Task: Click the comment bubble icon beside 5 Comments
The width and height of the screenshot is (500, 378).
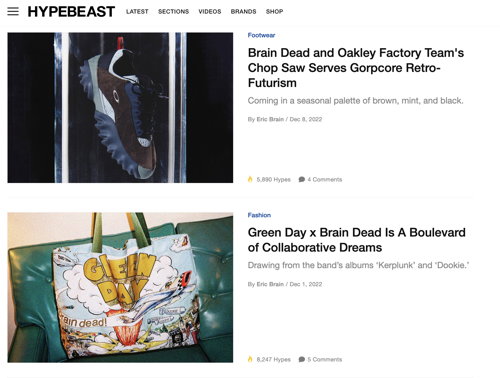Action: point(302,359)
